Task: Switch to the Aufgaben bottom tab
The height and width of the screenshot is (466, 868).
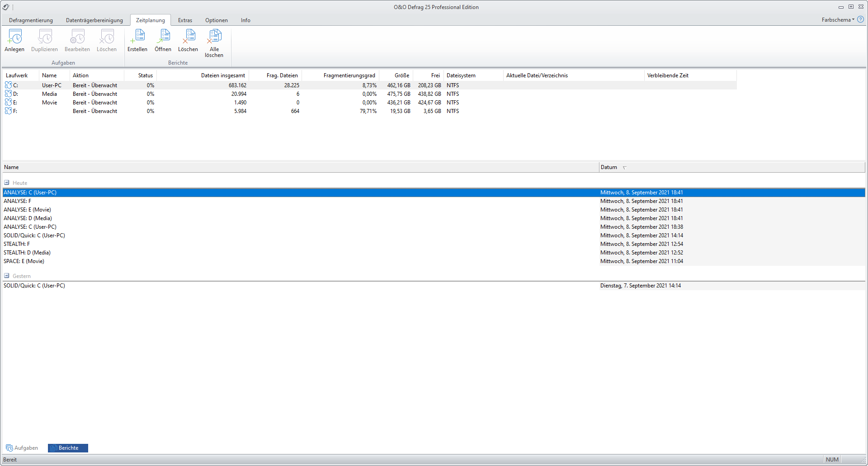Action: coord(22,448)
